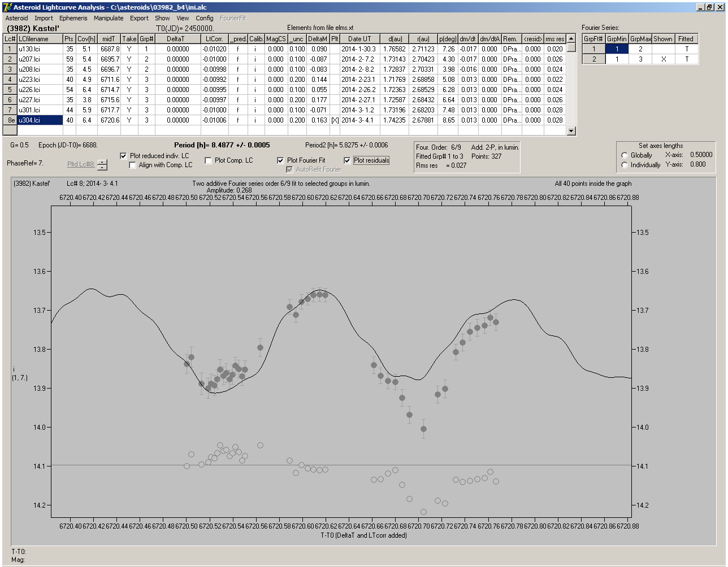Click the DeltaT column header
728x567 pixels.
tap(177, 39)
